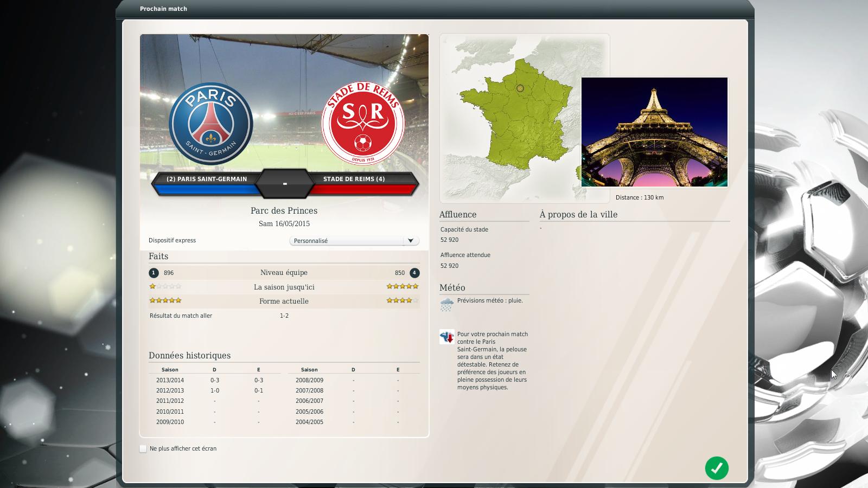The width and height of the screenshot is (868, 488).
Task: Open the Dispositif express dropdown
Action: point(354,241)
